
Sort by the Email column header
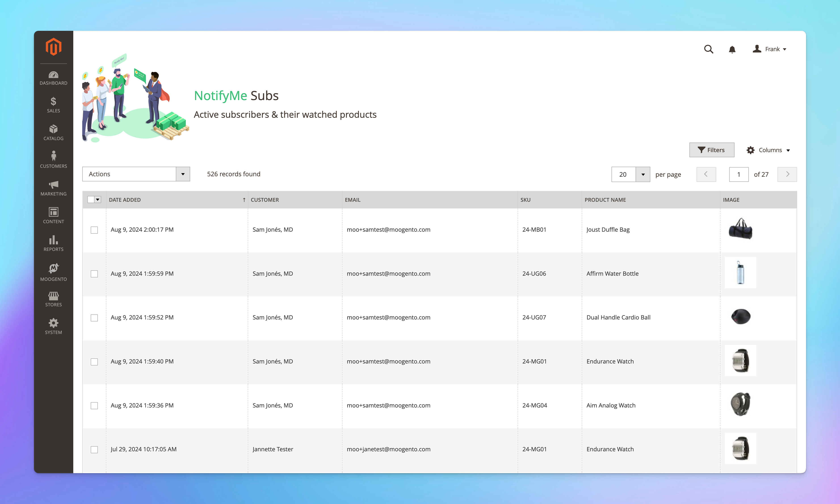point(430,200)
